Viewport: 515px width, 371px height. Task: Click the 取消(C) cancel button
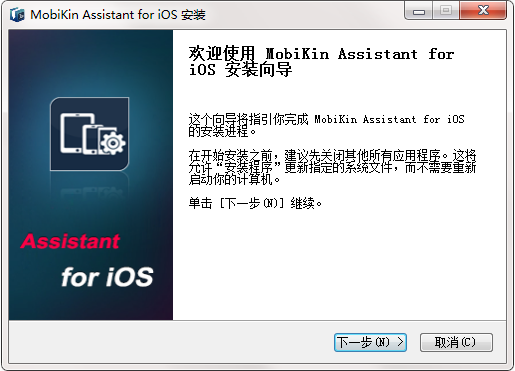coord(456,342)
